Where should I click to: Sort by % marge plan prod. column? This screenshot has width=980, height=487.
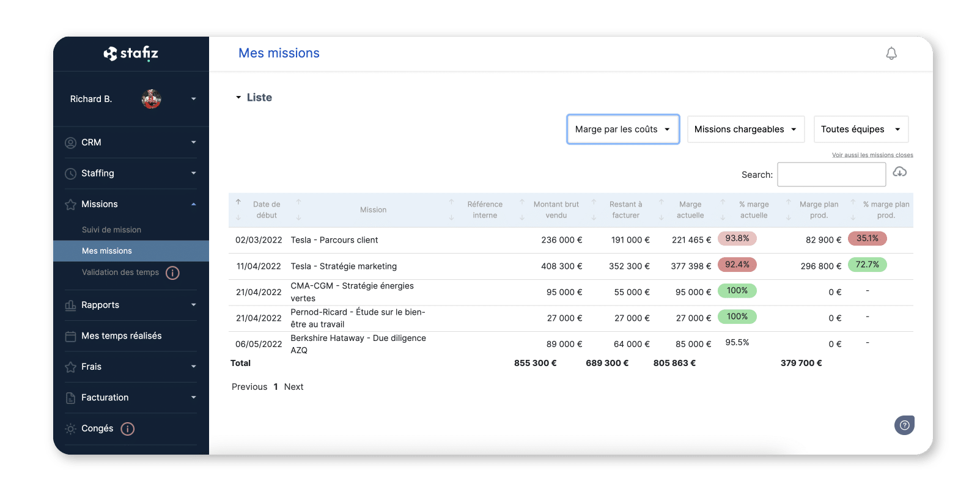[886, 210]
